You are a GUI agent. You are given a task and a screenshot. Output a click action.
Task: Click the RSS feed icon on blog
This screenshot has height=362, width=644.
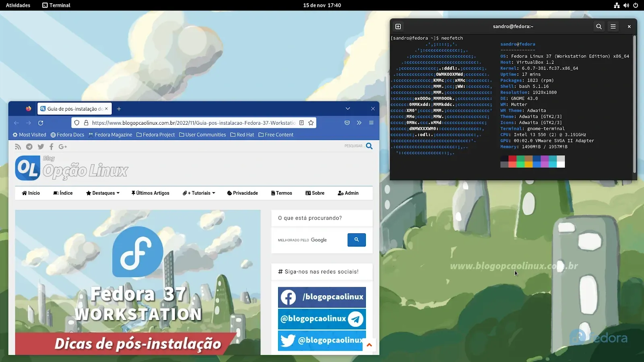(18, 147)
